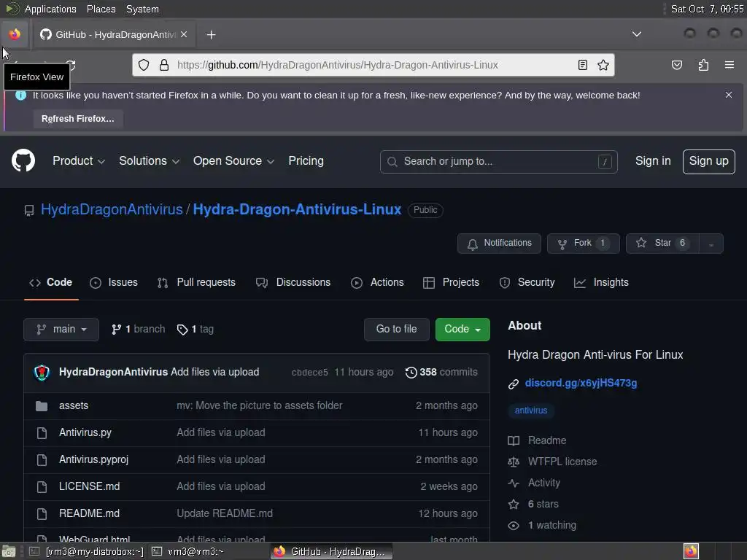This screenshot has height=560, width=747.
Task: Open the README.md file
Action: pos(90,513)
